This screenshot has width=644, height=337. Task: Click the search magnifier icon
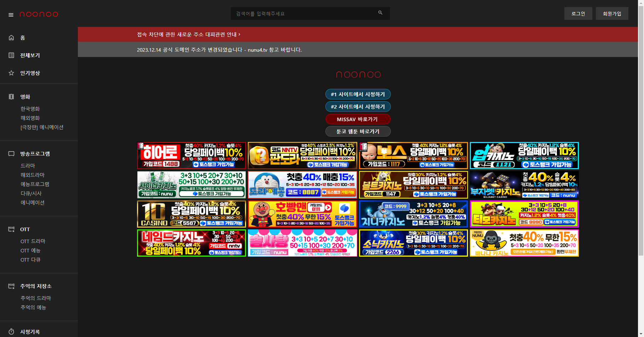pyautogui.click(x=380, y=13)
